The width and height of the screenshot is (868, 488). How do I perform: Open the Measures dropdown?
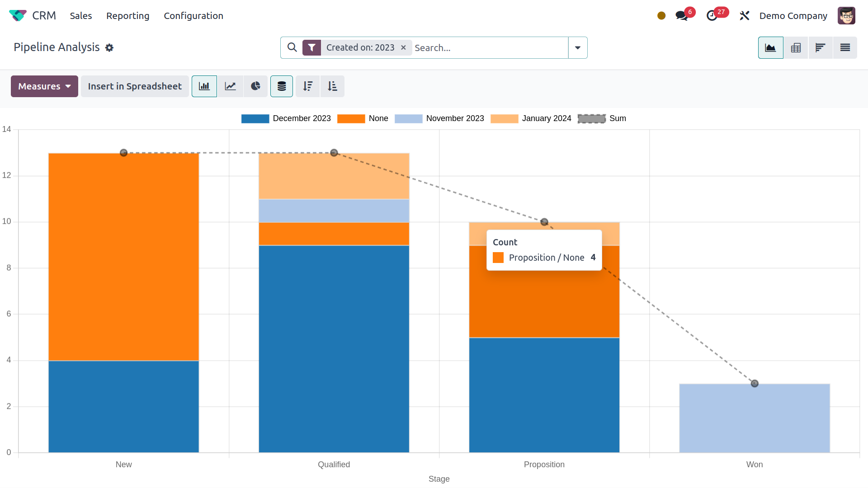point(44,86)
